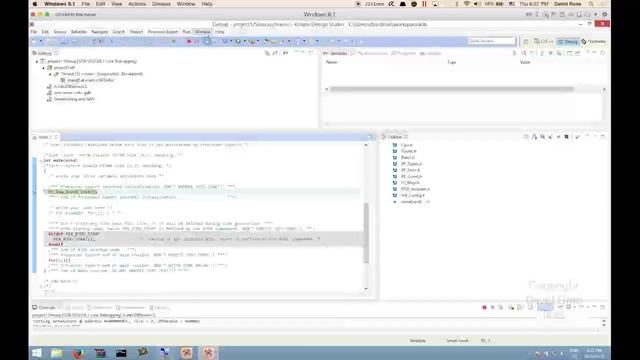Collapse the project1.elf tree node
640x360 pixels.
[43, 68]
